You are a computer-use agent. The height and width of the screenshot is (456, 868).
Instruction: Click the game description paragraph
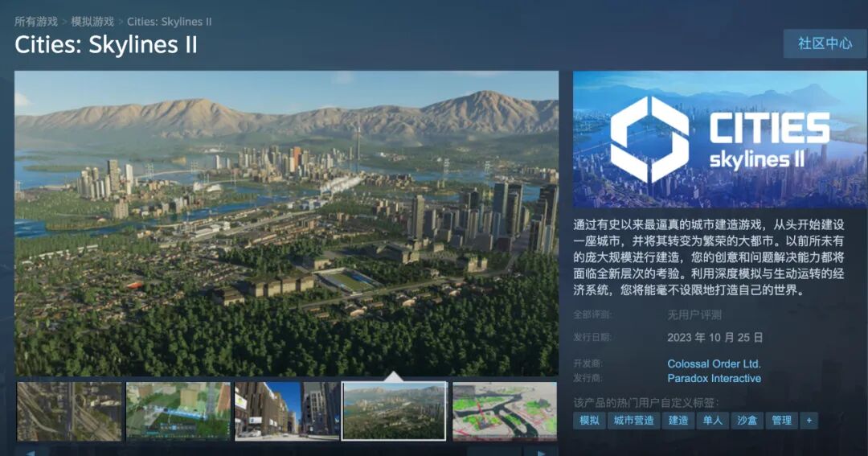(709, 257)
